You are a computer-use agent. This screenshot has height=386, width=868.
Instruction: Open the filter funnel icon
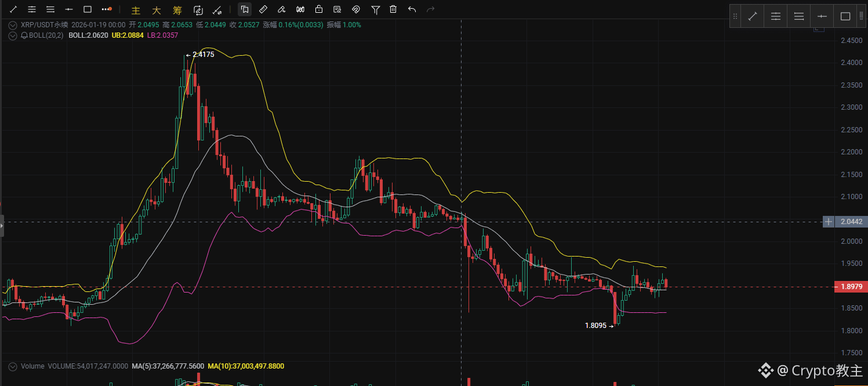(375, 9)
